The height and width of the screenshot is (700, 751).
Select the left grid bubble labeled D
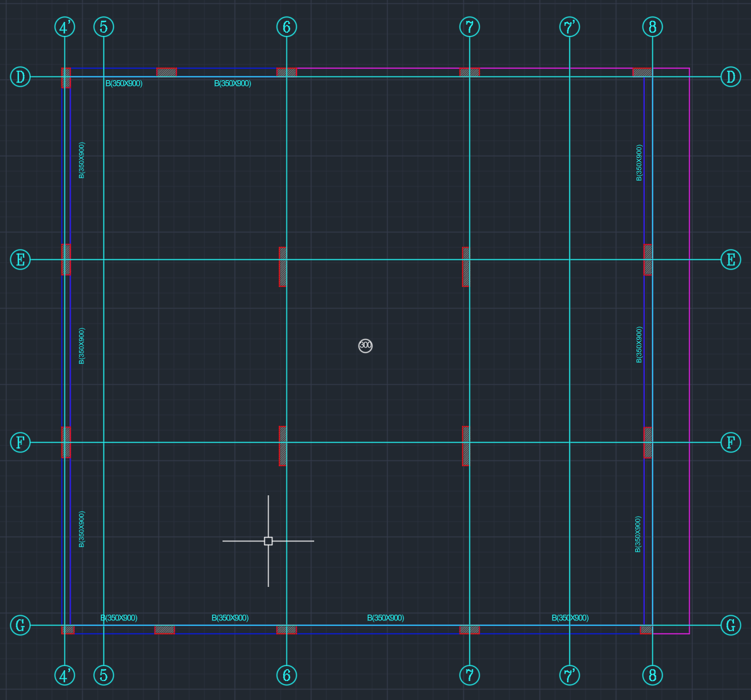tap(20, 77)
